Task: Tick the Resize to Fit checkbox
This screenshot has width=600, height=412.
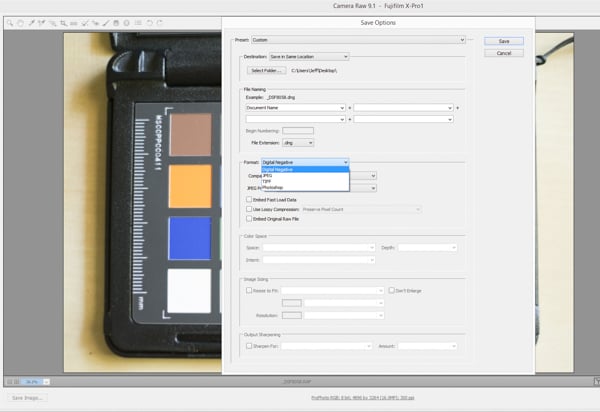Action: point(249,290)
